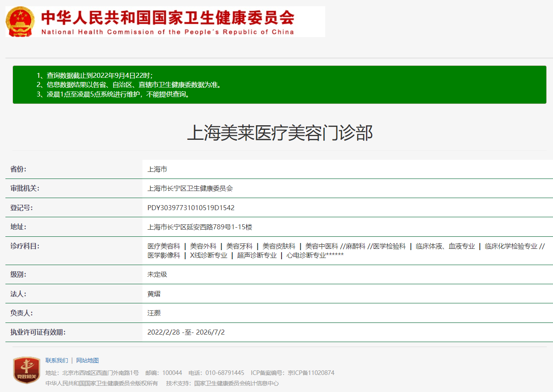This screenshot has height=392, width=553.
Task: Click the 登记号 field label
Action: (22, 208)
